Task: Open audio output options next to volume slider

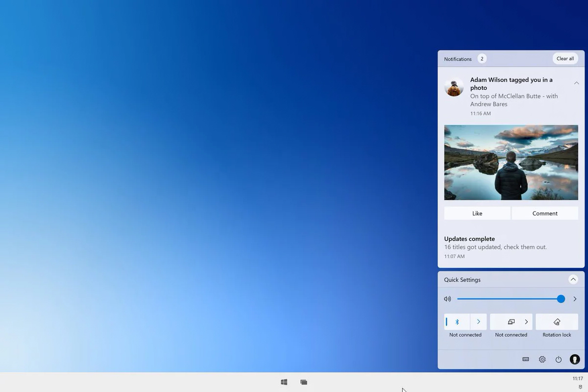Action: click(x=575, y=299)
